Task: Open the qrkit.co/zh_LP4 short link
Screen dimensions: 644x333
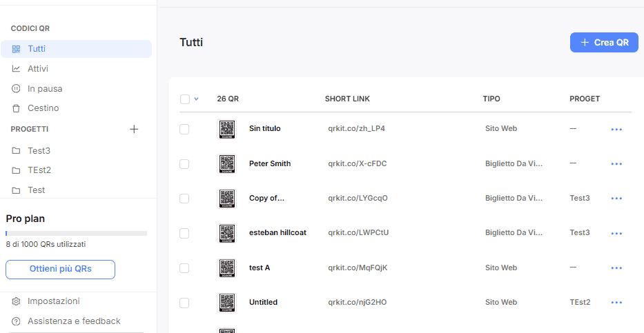Action: pyautogui.click(x=356, y=129)
